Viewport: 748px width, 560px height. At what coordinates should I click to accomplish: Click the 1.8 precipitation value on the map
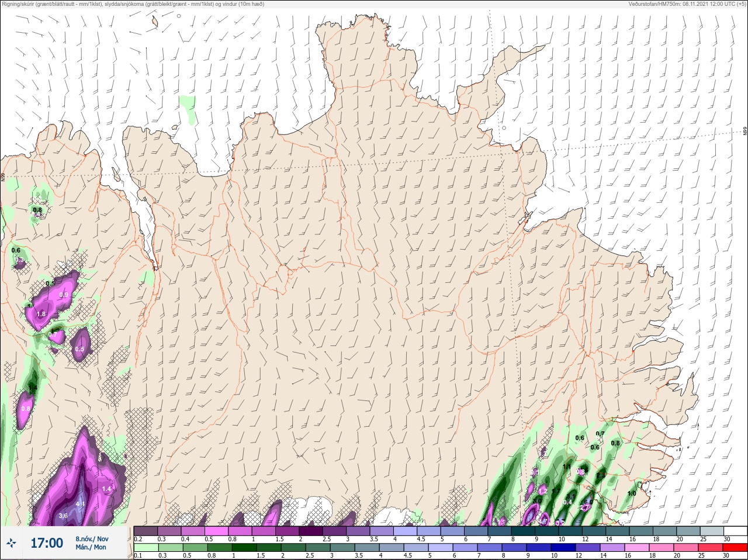[41, 314]
